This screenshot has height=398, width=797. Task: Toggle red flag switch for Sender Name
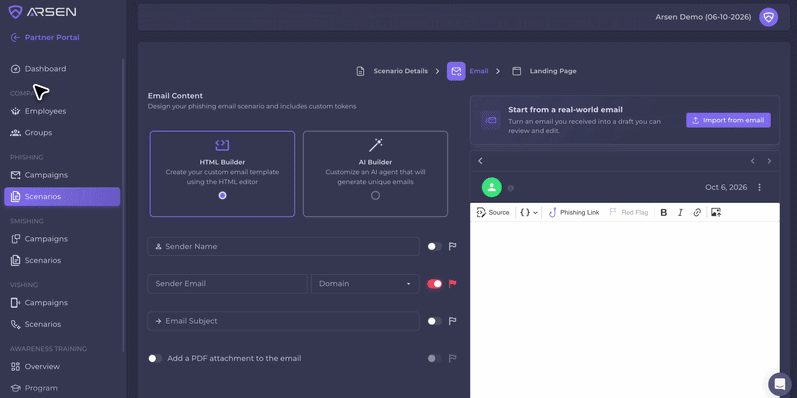point(434,247)
